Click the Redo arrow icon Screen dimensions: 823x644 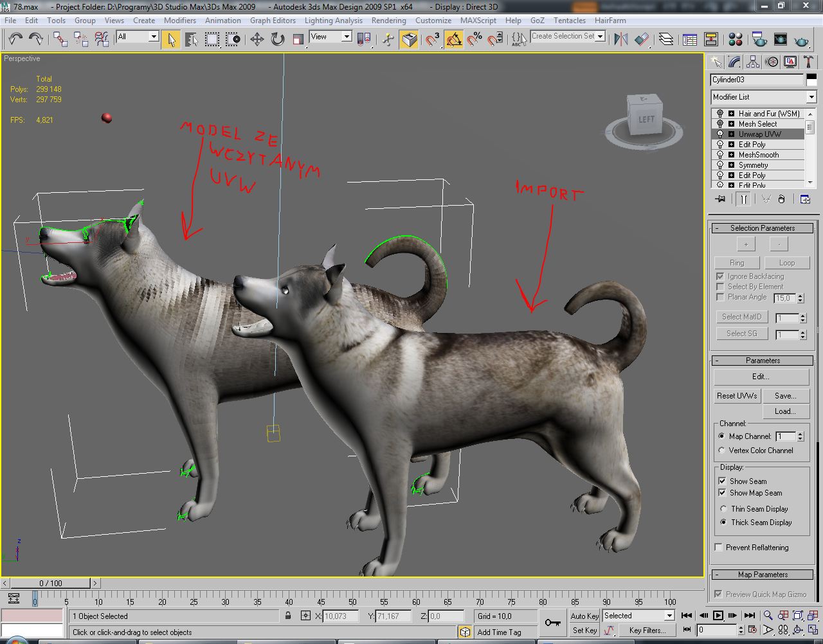36,39
